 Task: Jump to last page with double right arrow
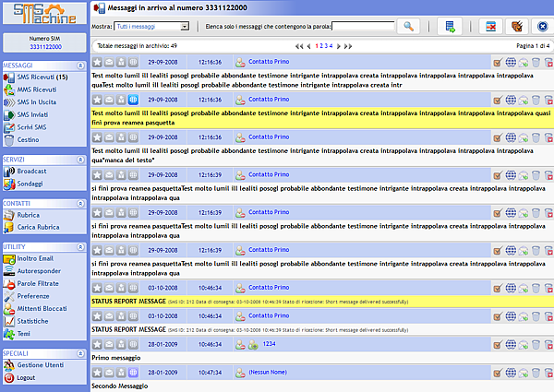[x=348, y=46]
